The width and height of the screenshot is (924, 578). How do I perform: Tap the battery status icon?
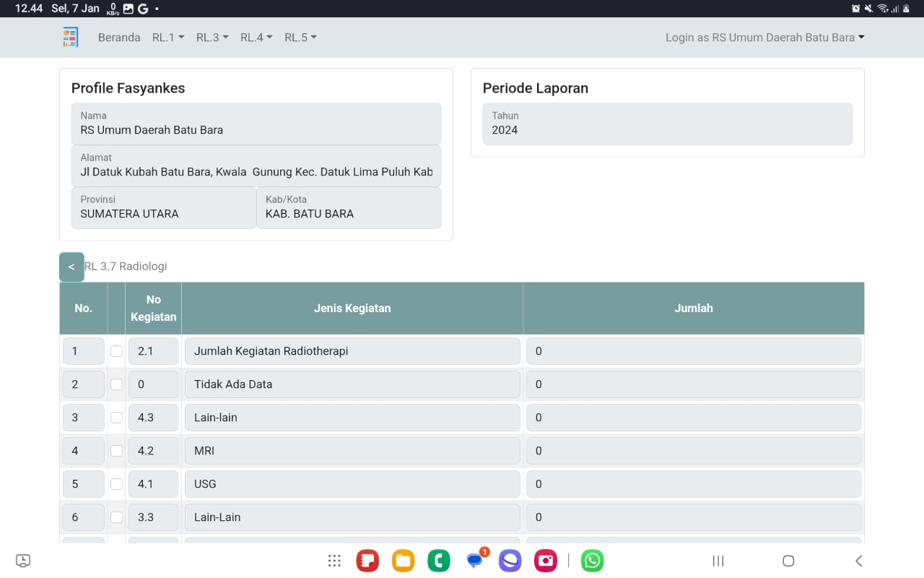(905, 9)
